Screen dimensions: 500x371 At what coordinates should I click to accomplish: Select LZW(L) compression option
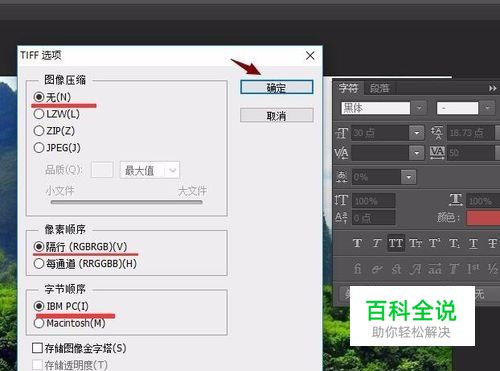coord(56,114)
